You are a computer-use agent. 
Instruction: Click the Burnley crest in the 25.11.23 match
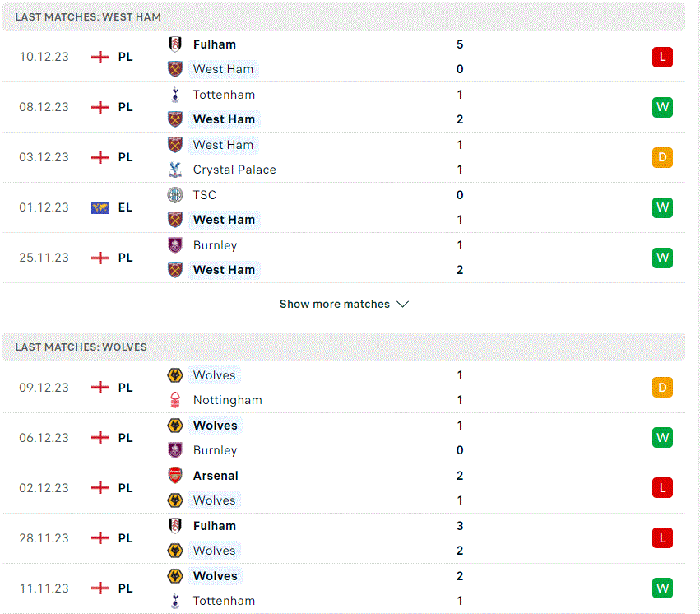pyautogui.click(x=175, y=245)
